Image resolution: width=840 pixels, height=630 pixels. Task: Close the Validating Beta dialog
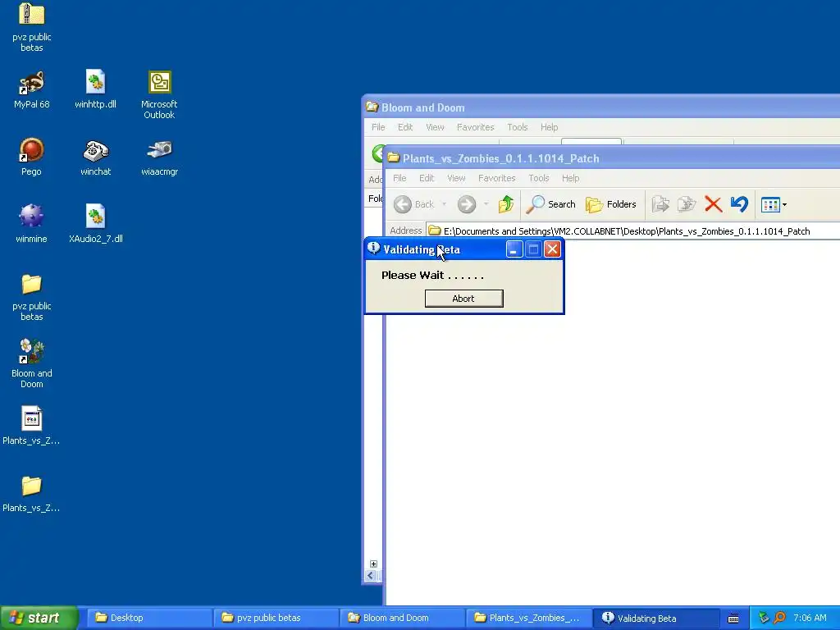click(552, 249)
